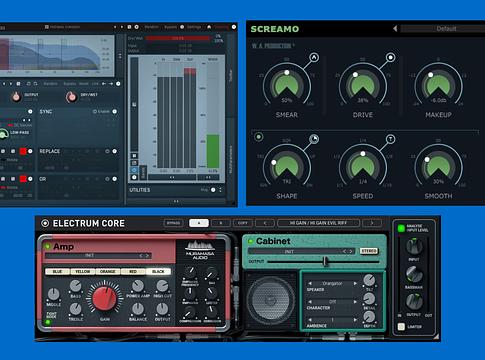This screenshot has width=485, height=360.
Task: Click the Copy button in Electrum Core
Action: (243, 223)
